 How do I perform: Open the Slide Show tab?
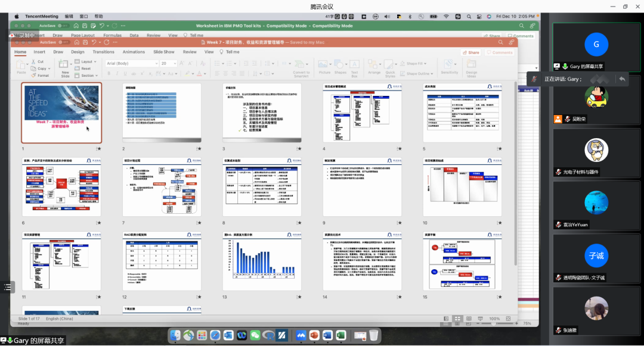(164, 52)
